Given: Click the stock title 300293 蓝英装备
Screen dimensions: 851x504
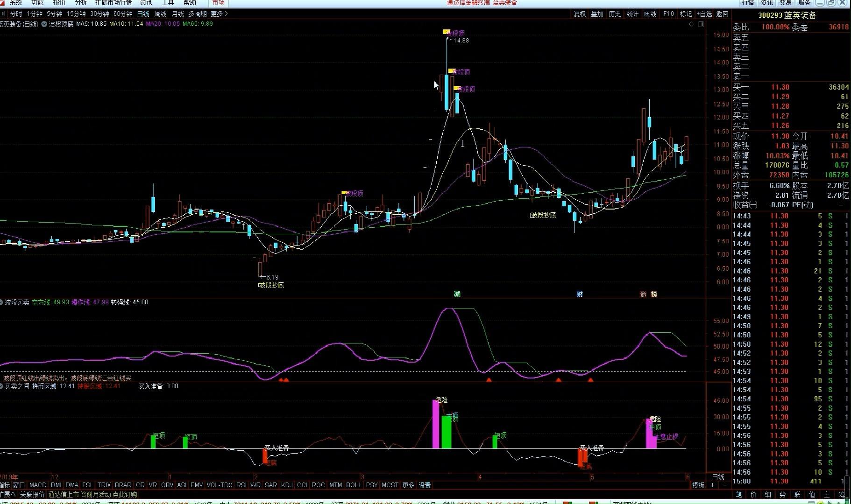Looking at the screenshot, I should pyautogui.click(x=787, y=15).
